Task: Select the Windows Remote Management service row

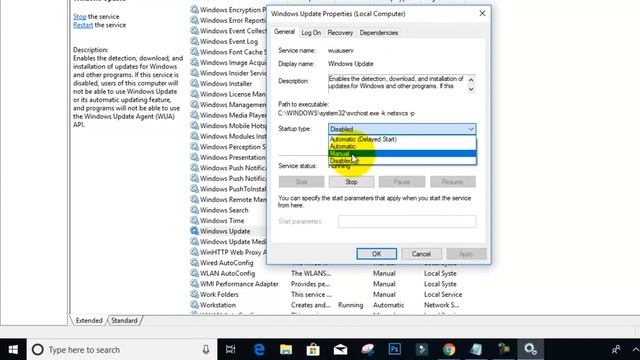Action: pos(229,200)
